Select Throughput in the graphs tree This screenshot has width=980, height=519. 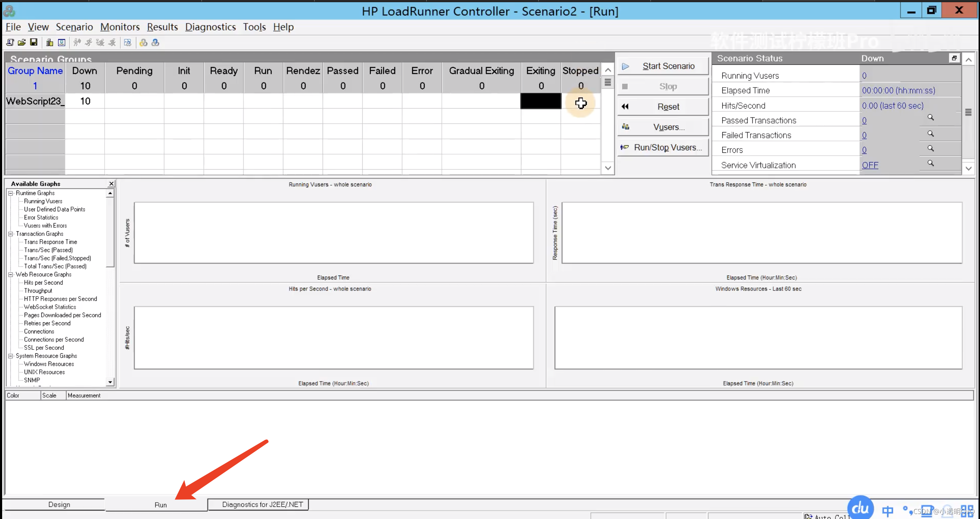pyautogui.click(x=38, y=291)
